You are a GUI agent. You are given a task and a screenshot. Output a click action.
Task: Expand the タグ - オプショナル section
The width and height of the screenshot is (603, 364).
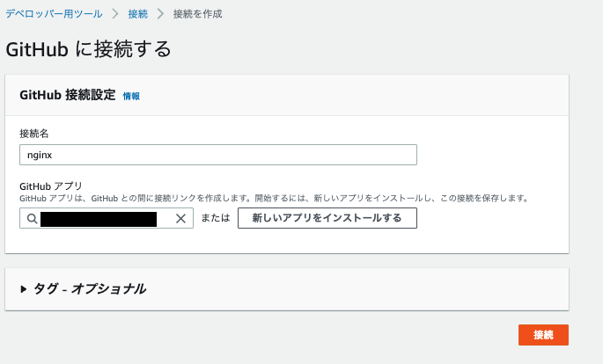click(83, 288)
